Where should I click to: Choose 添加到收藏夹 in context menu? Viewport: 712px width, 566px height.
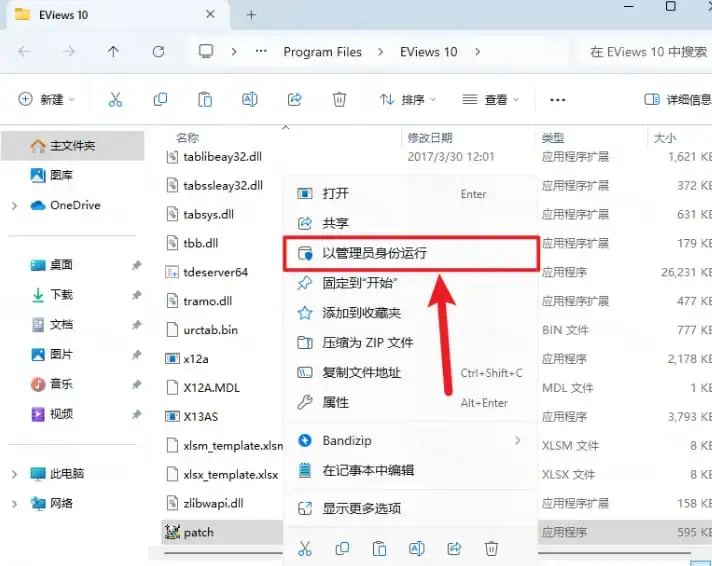pyautogui.click(x=410, y=313)
